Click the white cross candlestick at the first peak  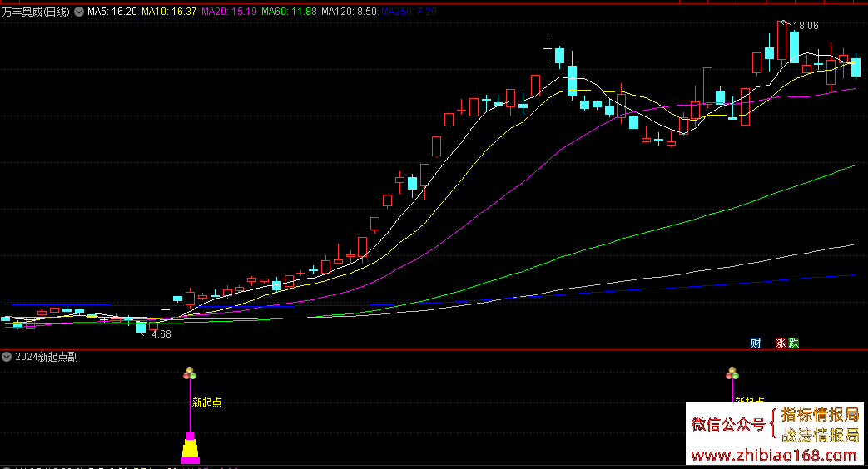pos(548,50)
